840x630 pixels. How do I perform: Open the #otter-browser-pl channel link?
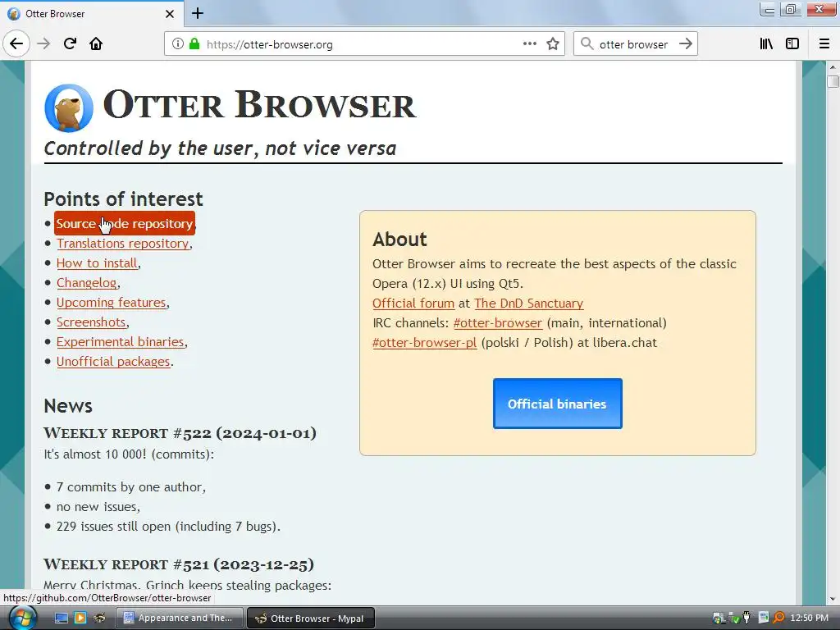pyautogui.click(x=424, y=343)
